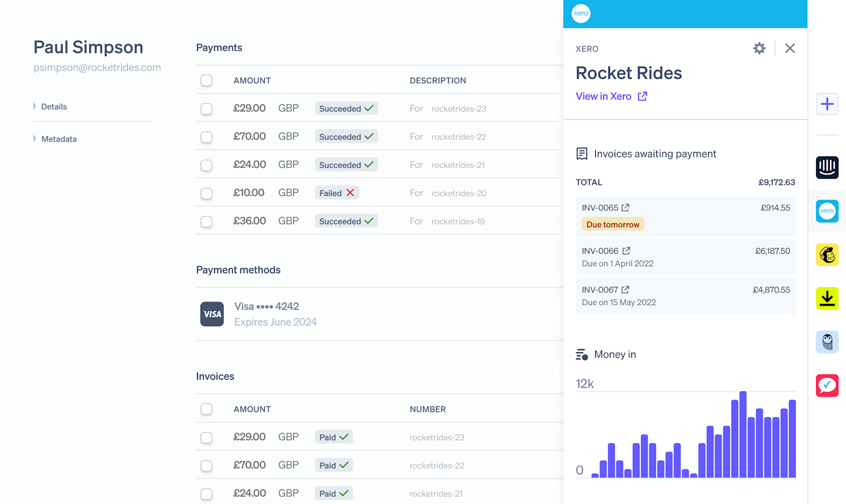Select all invoices header checkbox
Image resolution: width=846 pixels, height=504 pixels.
[206, 409]
